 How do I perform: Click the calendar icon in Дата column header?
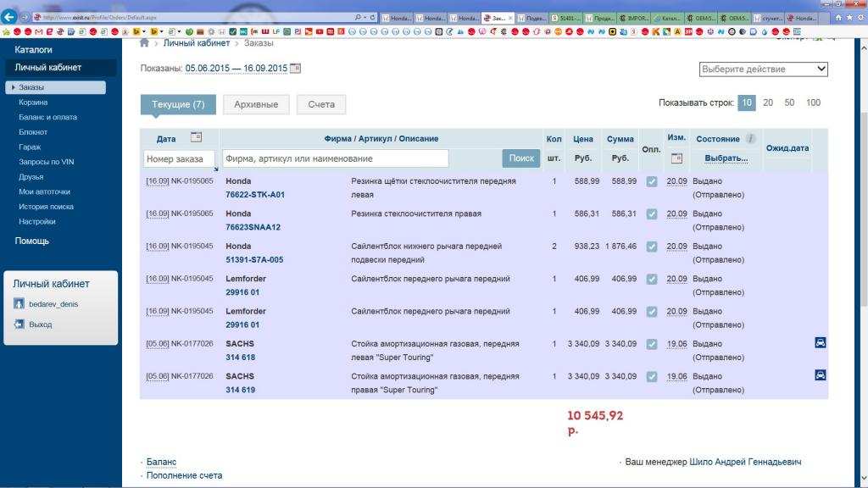196,136
